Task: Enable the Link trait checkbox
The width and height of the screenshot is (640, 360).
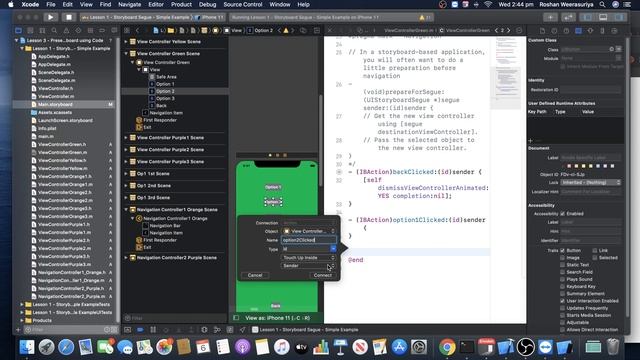Action: 595,250
